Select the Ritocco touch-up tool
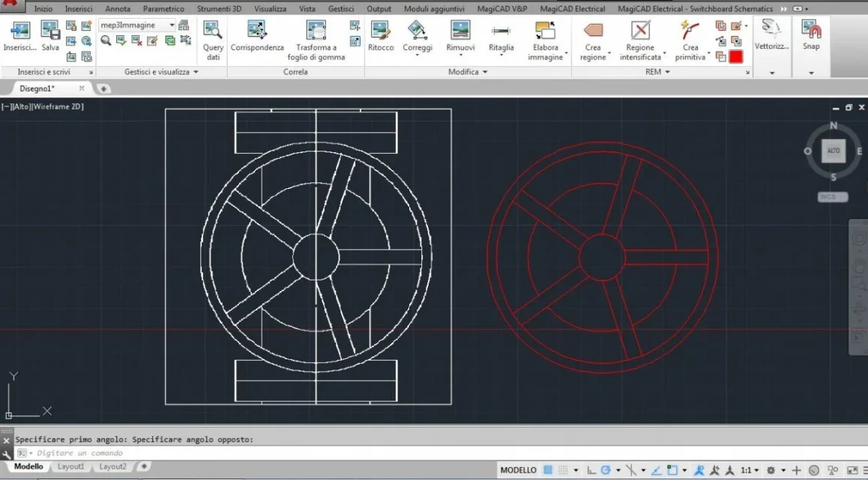Image resolution: width=868 pixels, height=480 pixels. click(381, 37)
